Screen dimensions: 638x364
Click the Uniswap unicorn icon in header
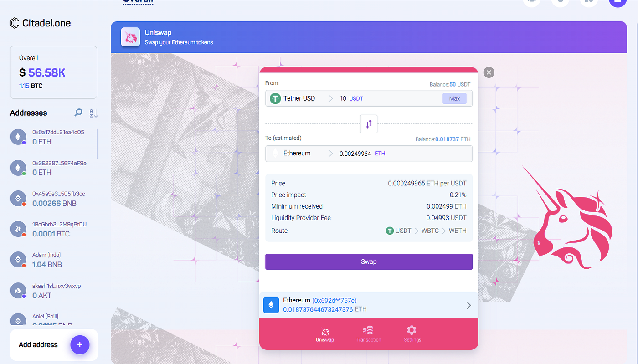click(130, 37)
